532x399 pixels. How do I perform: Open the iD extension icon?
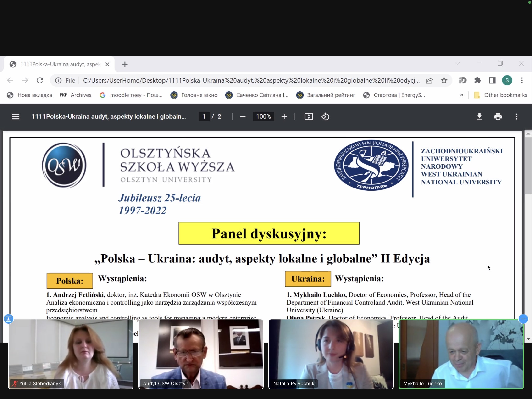[x=463, y=80]
